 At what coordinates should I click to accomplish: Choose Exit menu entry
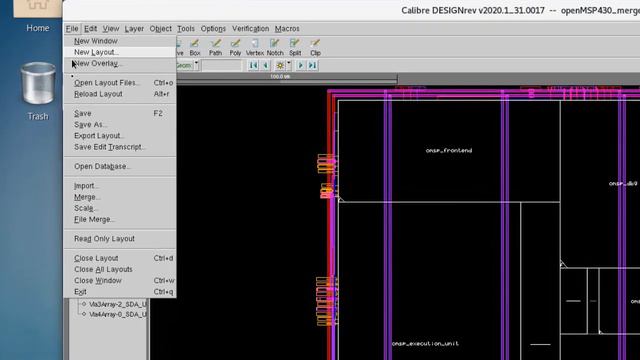[x=120, y=292]
